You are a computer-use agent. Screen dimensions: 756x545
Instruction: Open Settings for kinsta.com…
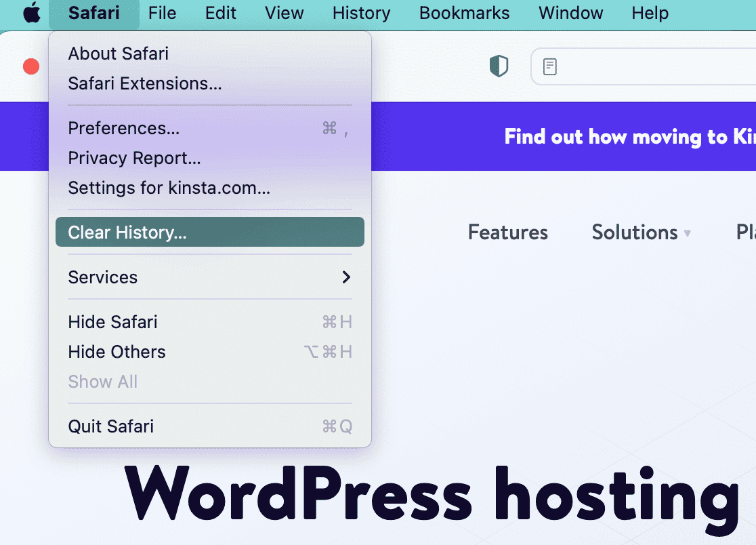[x=210, y=188]
